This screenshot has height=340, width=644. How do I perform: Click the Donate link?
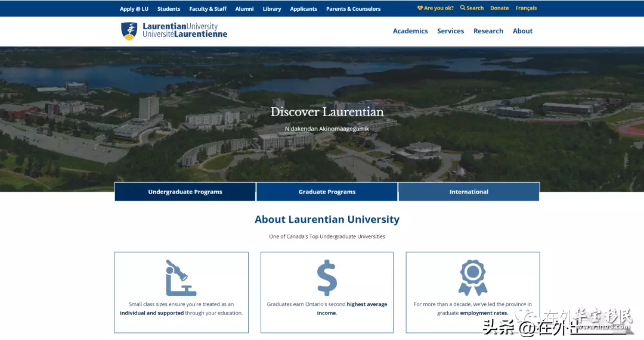point(500,8)
